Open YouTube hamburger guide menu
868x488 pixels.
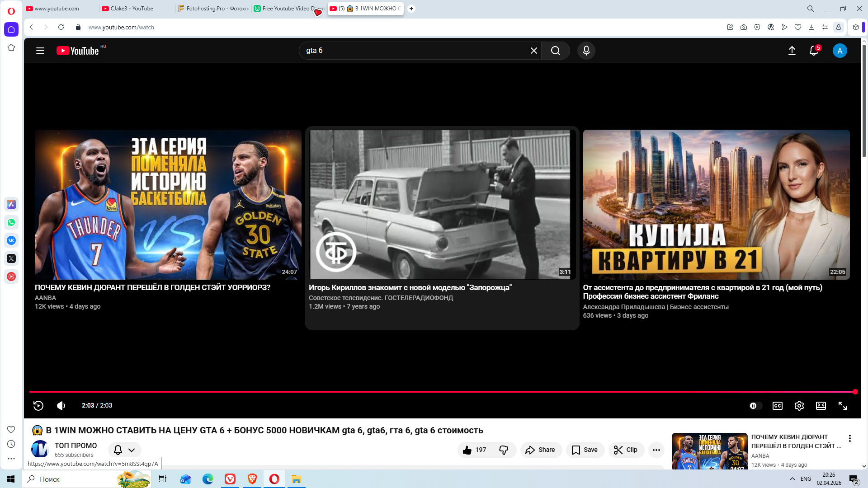tap(40, 51)
